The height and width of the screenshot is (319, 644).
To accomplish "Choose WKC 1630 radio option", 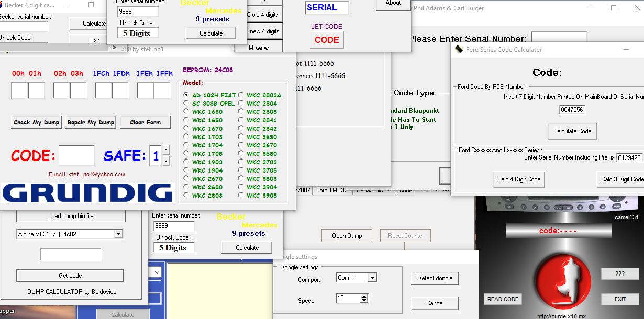I will click(x=186, y=112).
